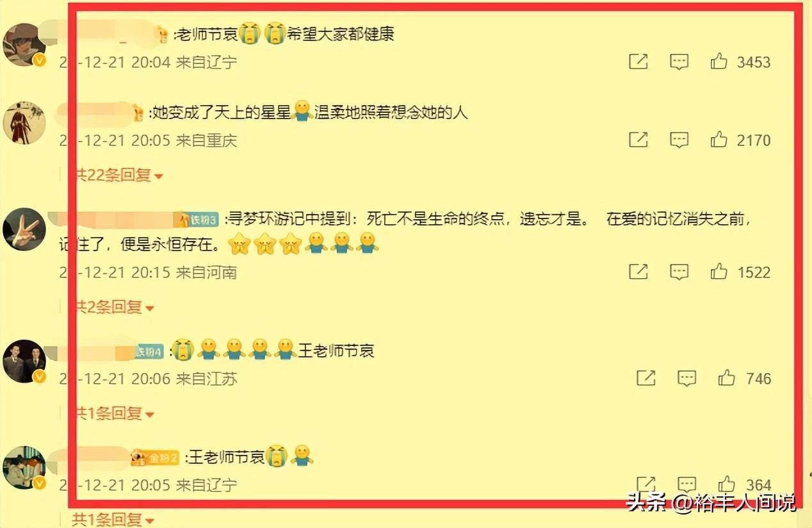812x528 pixels.
Task: Share the first comment from 辽宁
Action: pos(638,62)
